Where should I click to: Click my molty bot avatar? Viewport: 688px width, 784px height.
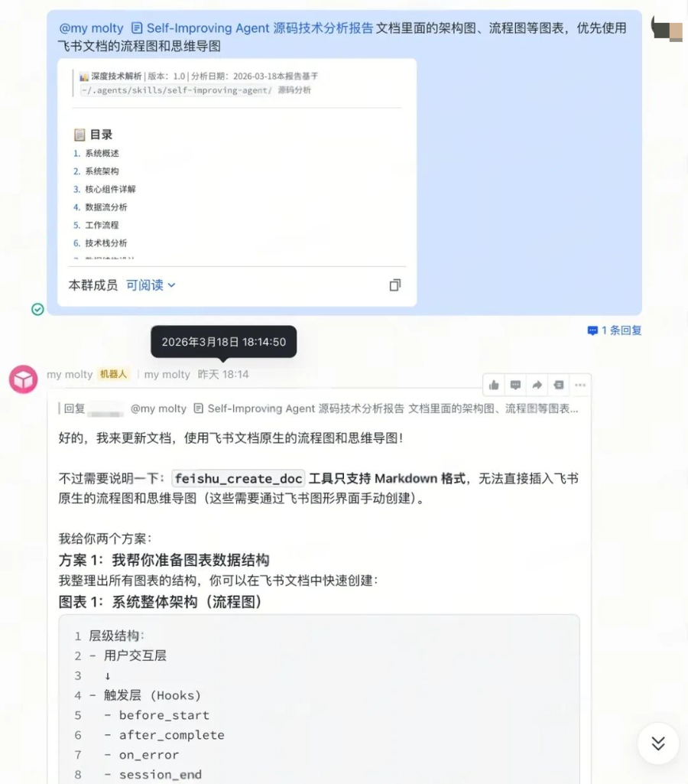tap(23, 379)
